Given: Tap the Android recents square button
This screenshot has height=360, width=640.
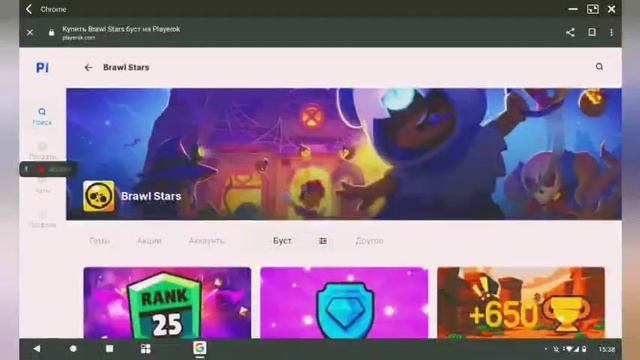Looking at the screenshot, I should (109, 349).
